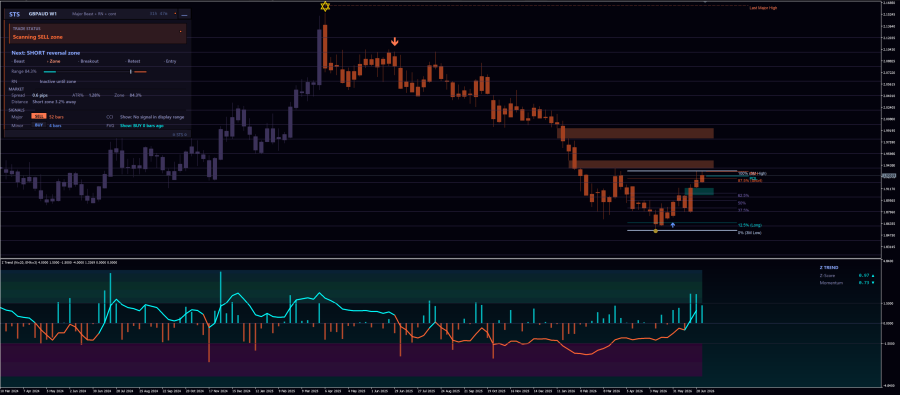900x395 pixels.
Task: Click the STS logo in the panel header
Action: click(x=14, y=14)
